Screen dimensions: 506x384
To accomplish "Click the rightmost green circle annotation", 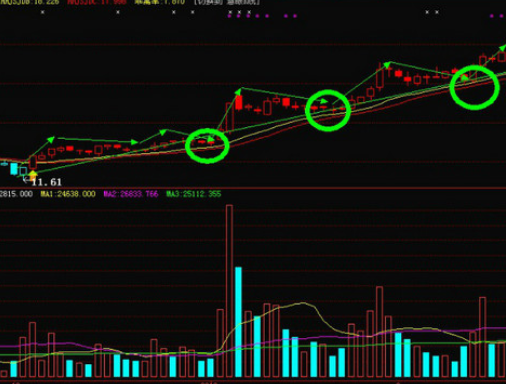I will click(475, 88).
